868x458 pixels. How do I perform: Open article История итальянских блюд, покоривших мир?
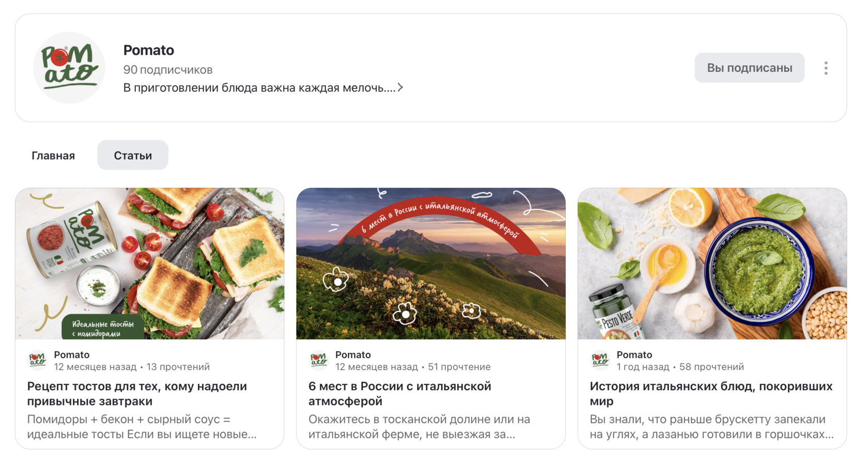pyautogui.click(x=711, y=393)
